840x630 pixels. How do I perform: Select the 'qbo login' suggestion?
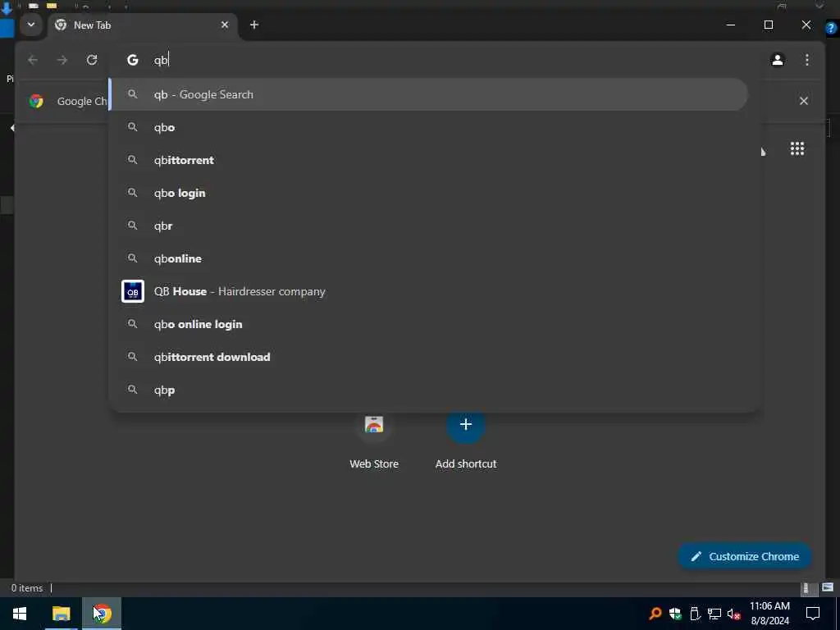tap(428, 193)
